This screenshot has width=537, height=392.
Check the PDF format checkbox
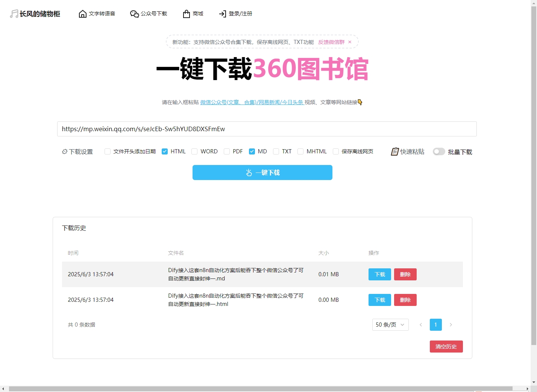(227, 151)
